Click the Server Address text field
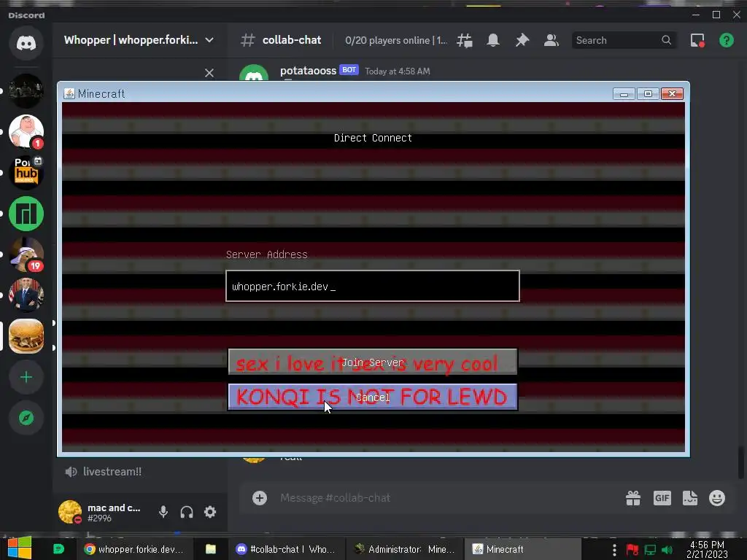Viewport: 747px width, 560px height. click(373, 286)
